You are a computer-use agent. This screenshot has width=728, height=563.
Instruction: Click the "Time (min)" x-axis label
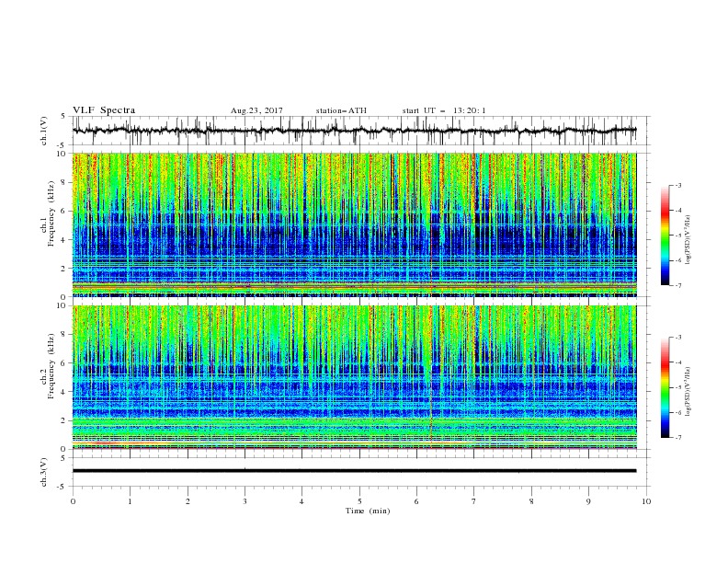(368, 511)
